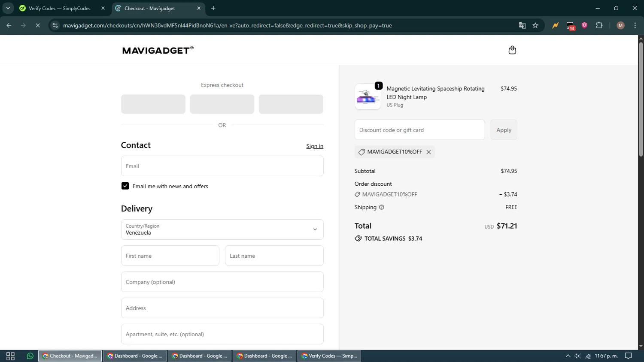Focus the Last name field
The image size is (644, 362).
click(x=274, y=256)
